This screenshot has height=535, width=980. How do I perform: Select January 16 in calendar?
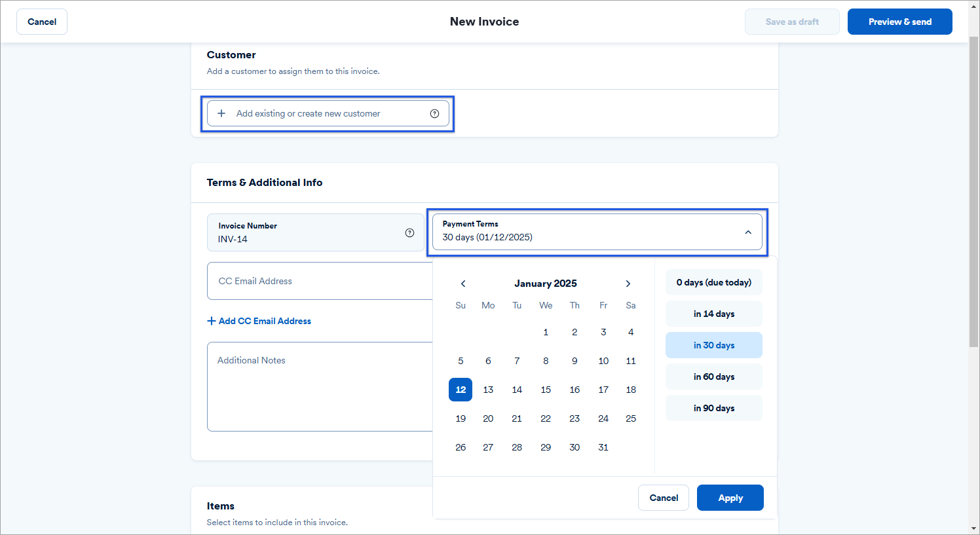[575, 390]
